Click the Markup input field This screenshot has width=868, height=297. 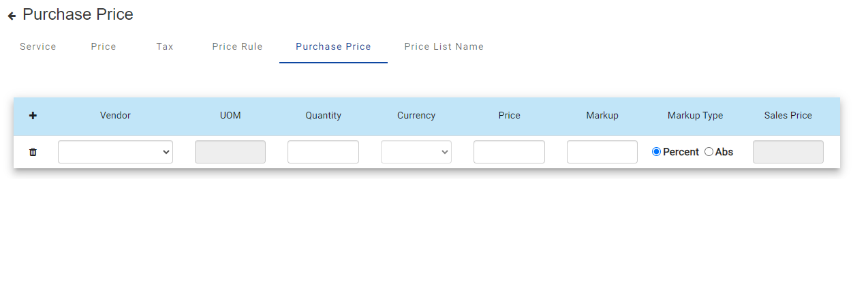click(602, 152)
